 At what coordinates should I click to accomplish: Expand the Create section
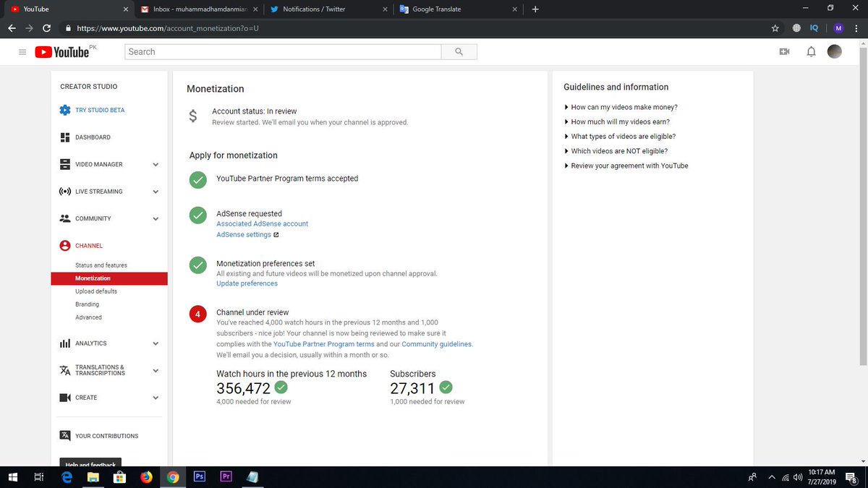(156, 398)
